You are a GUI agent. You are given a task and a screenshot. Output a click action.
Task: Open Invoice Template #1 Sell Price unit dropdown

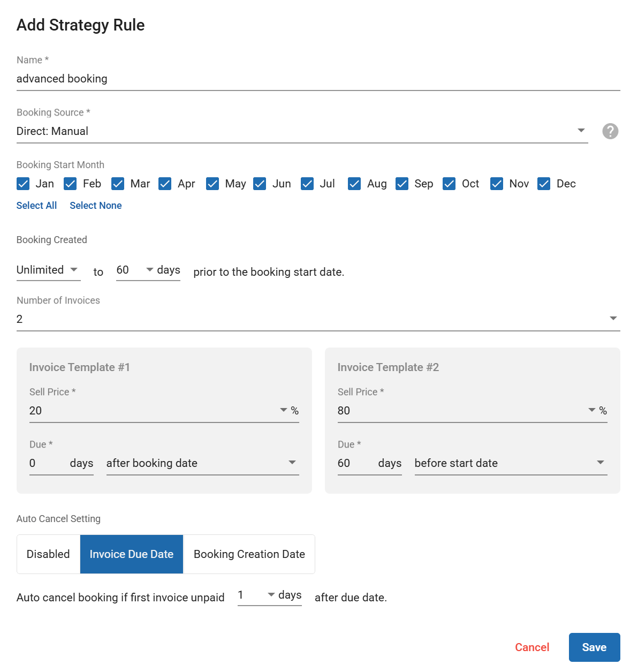pos(284,411)
